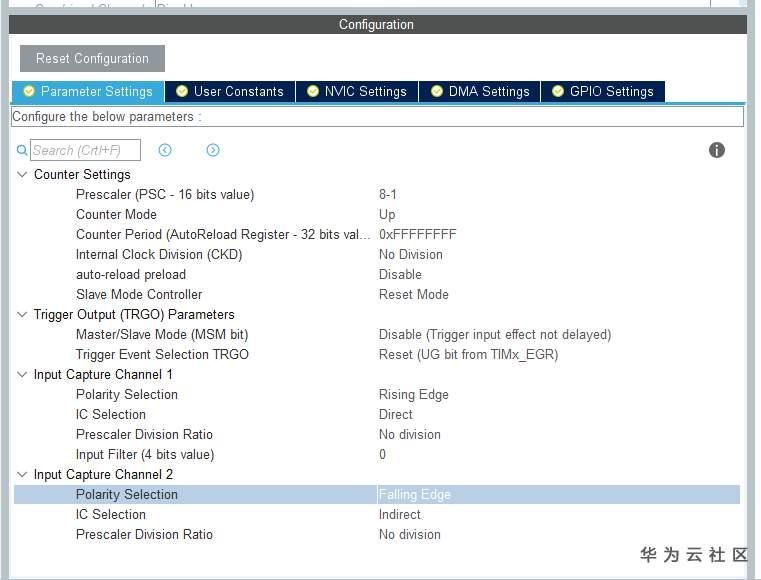This screenshot has height=580, width=761.
Task: Select the auto-reload preload label
Action: (131, 274)
